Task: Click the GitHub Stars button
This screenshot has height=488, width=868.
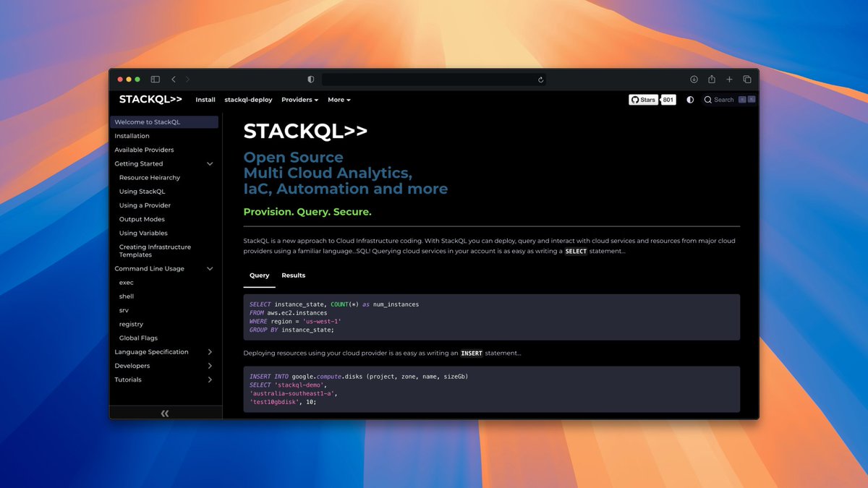Action: (x=643, y=100)
